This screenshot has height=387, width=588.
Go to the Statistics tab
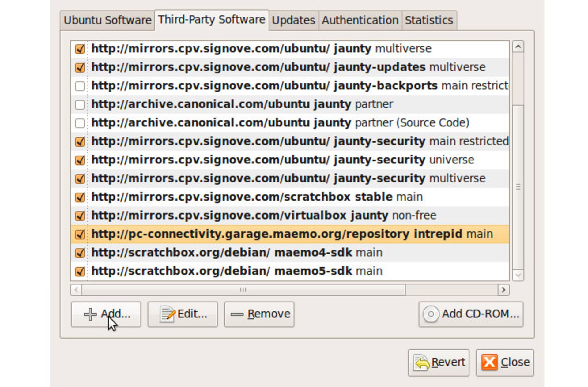(x=429, y=21)
